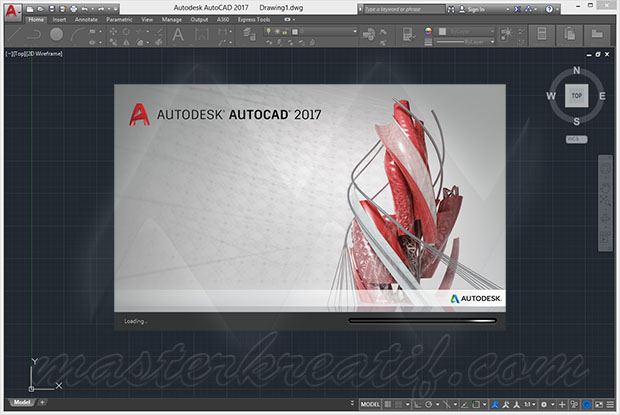Click the Measure utilities icon
620x415 pixels.
coord(542,34)
